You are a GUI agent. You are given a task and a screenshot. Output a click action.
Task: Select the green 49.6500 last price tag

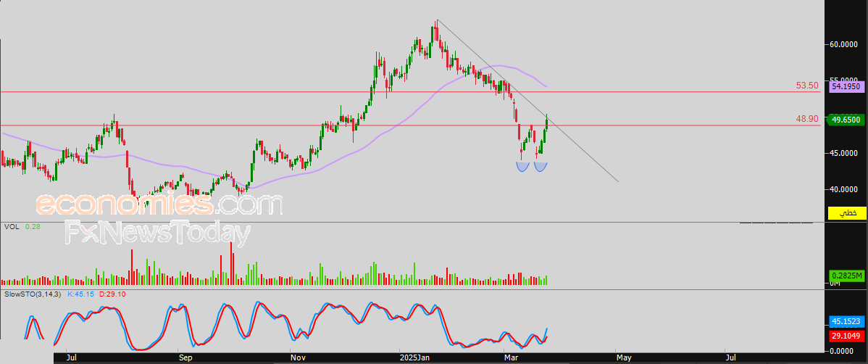[846, 120]
